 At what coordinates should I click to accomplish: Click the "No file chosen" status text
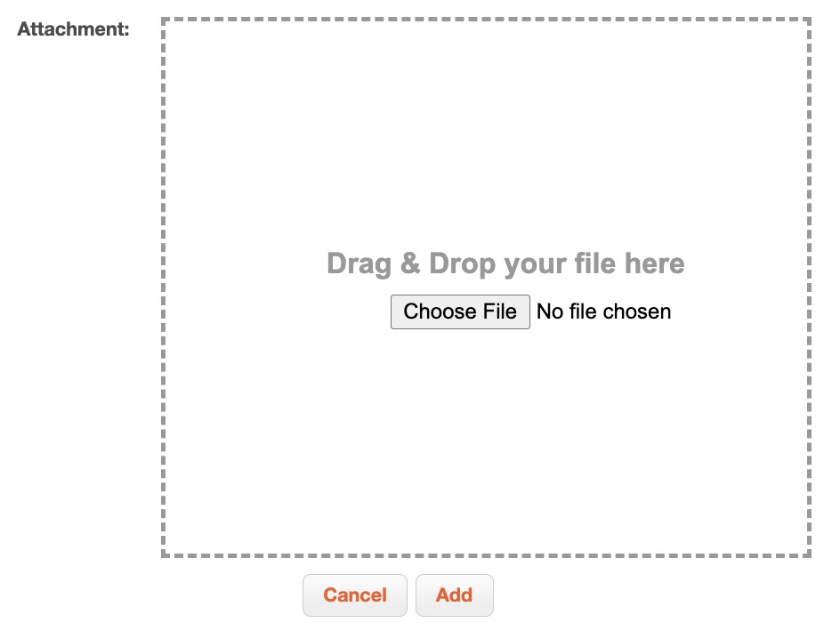coord(603,311)
